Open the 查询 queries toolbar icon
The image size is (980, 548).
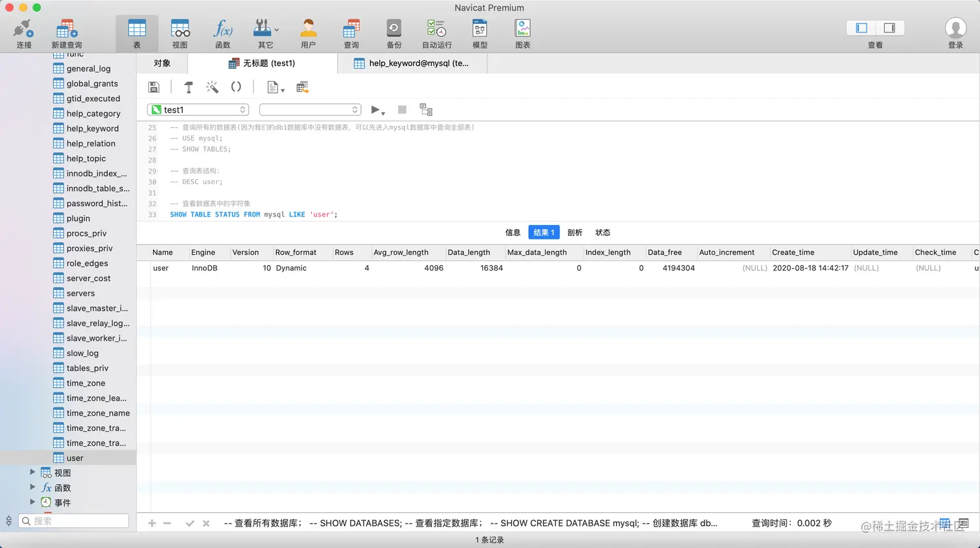(351, 33)
